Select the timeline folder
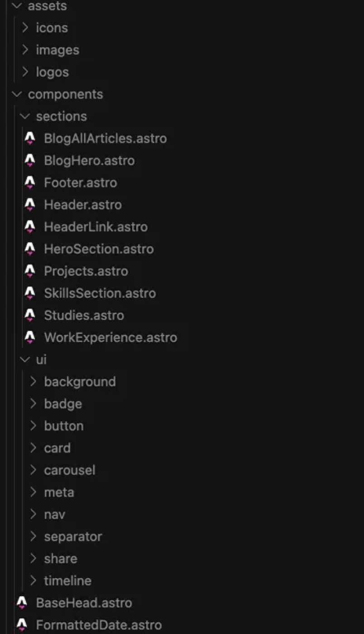 coord(67,581)
